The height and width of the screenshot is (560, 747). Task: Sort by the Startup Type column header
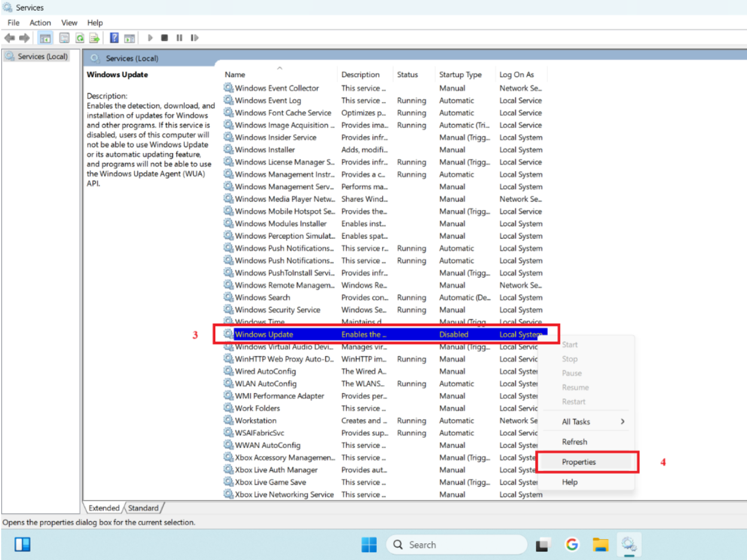[x=460, y=75]
